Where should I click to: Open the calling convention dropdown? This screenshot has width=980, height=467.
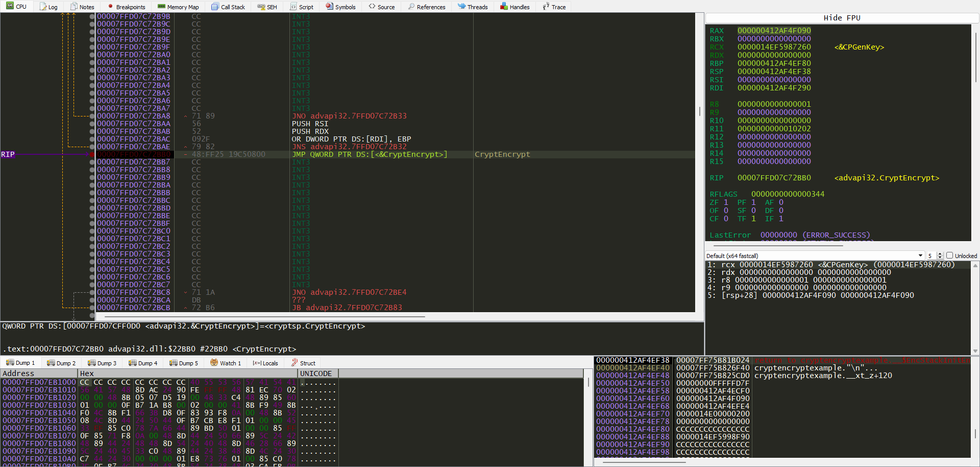[x=815, y=255]
